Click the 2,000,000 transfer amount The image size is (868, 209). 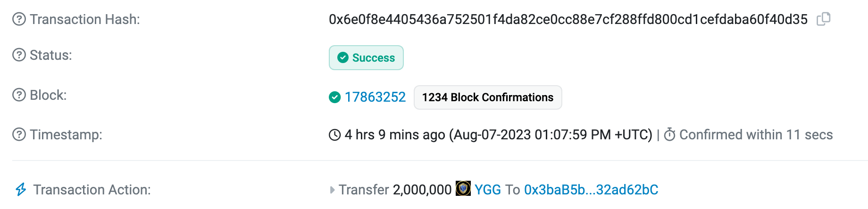422,190
